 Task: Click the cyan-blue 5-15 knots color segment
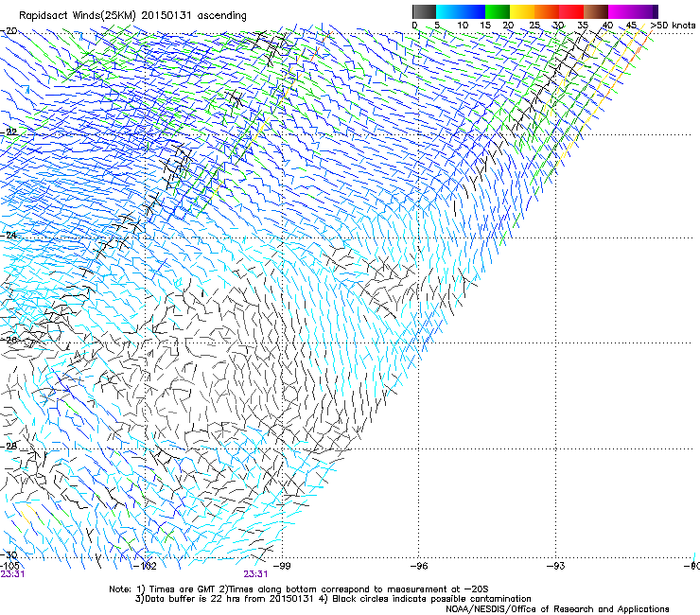(461, 11)
